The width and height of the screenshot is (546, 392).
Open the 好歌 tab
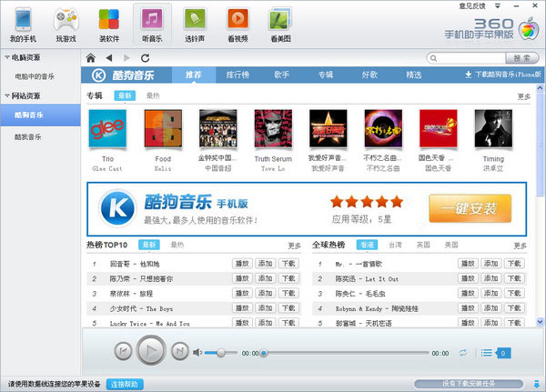tap(369, 75)
